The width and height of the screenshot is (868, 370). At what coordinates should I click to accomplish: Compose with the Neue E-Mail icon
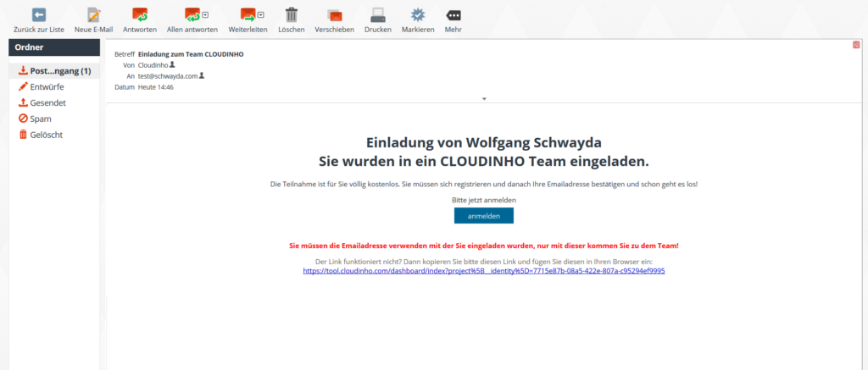tap(93, 15)
